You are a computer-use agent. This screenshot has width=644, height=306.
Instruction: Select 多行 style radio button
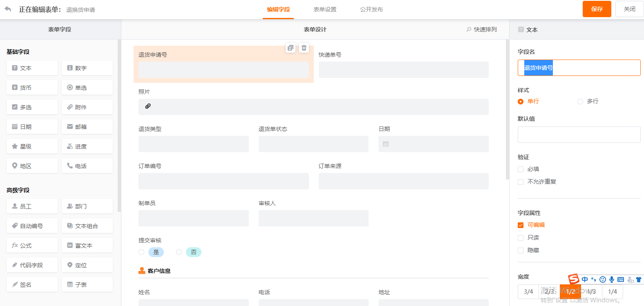click(x=580, y=102)
